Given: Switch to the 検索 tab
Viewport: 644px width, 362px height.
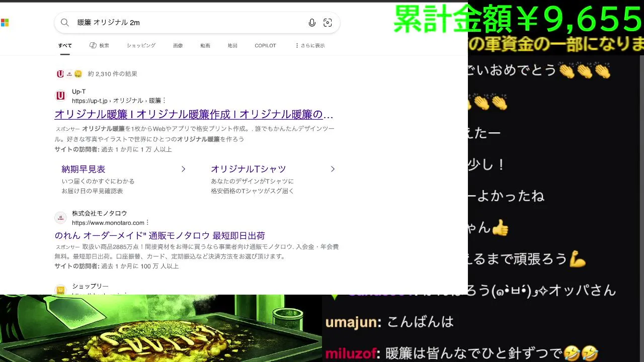Looking at the screenshot, I should [99, 45].
